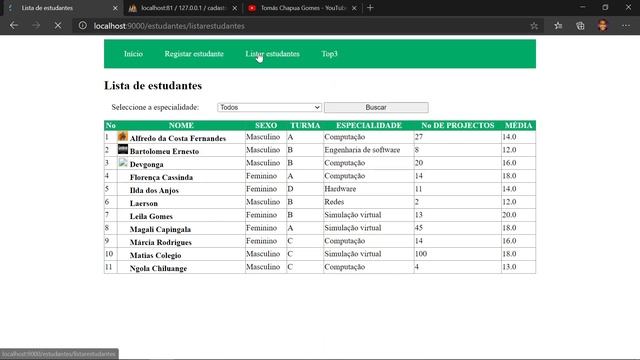Click the No DE PROJECTOS column header
640x360 pixels.
pyautogui.click(x=458, y=125)
